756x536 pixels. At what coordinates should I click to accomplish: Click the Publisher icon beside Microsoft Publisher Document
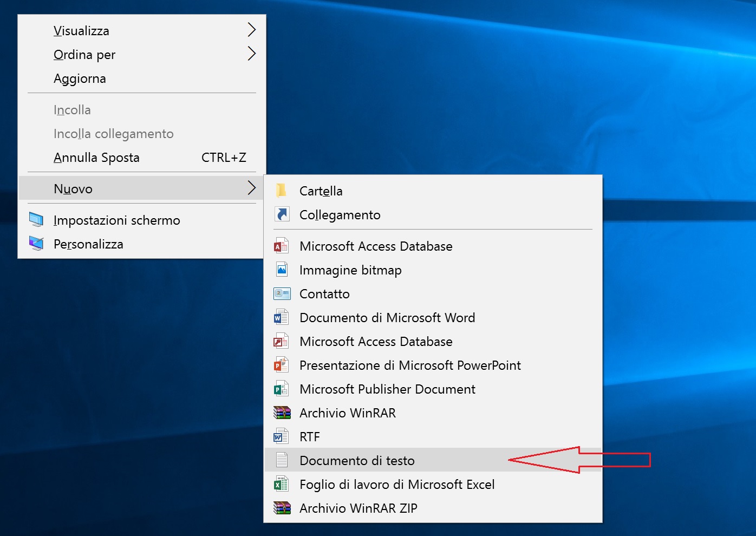[281, 389]
